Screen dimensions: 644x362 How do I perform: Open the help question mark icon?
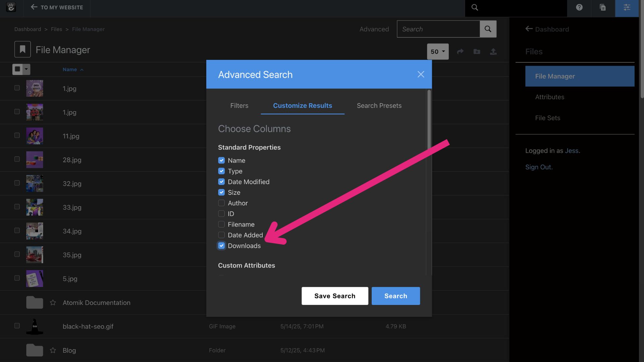pos(579,7)
